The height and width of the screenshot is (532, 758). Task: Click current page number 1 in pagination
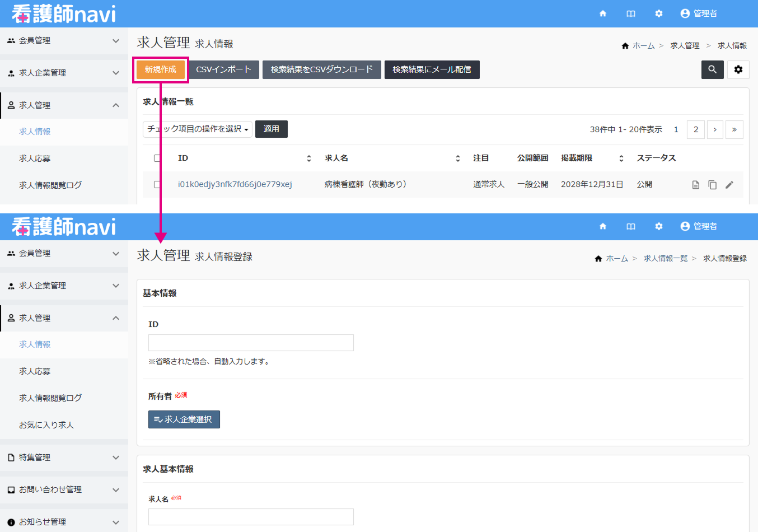(676, 129)
